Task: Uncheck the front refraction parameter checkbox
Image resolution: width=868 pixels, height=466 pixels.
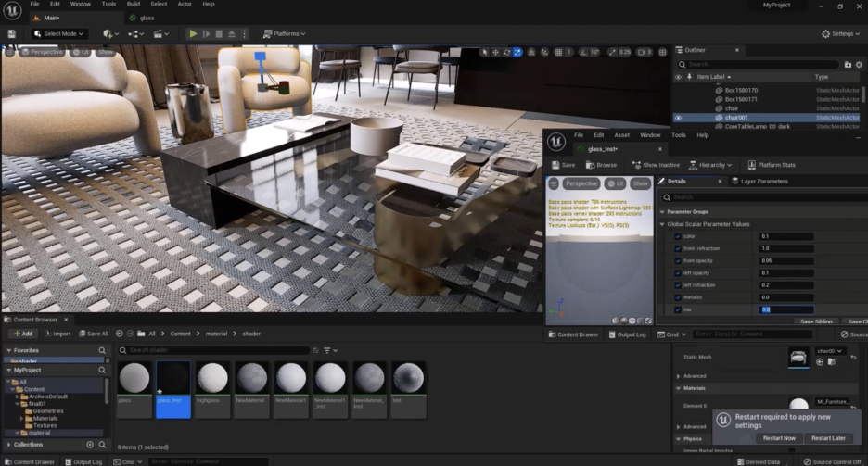Action: click(678, 249)
